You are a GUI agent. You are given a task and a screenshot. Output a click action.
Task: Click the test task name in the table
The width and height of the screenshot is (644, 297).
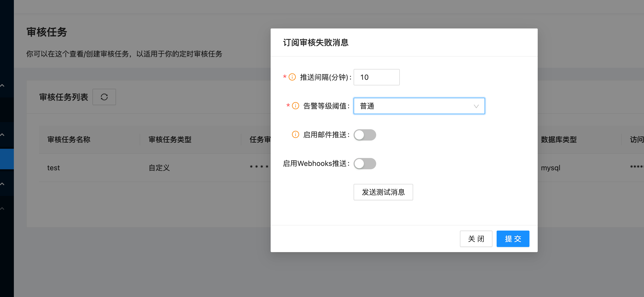53,167
